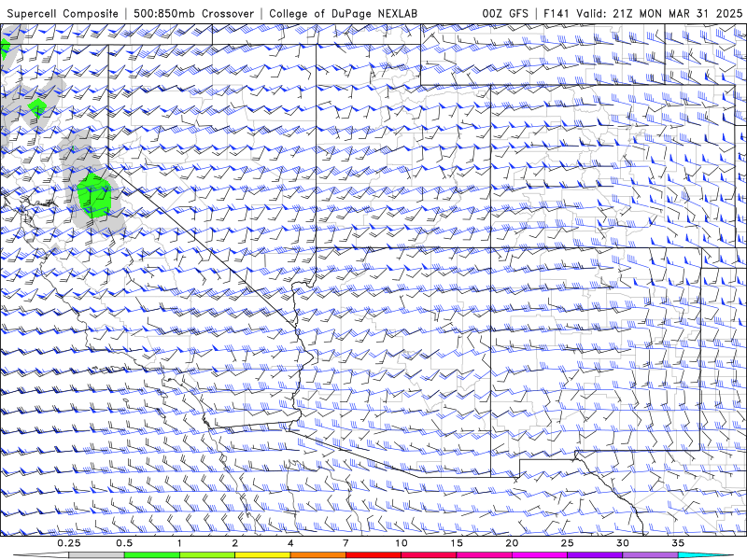Select the crimson 10–15 color bar segment
The image size is (747, 560).
(x=429, y=555)
